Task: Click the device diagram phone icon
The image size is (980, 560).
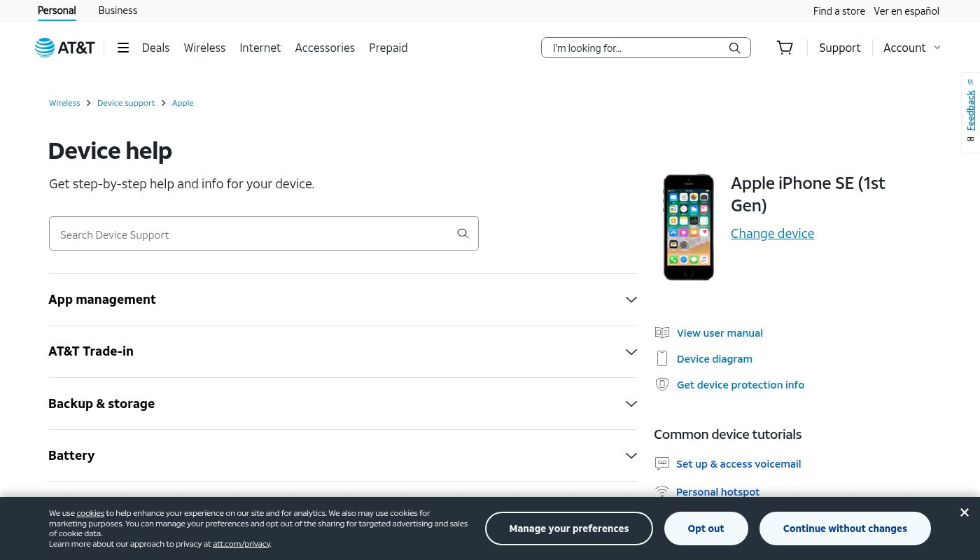Action: point(662,358)
